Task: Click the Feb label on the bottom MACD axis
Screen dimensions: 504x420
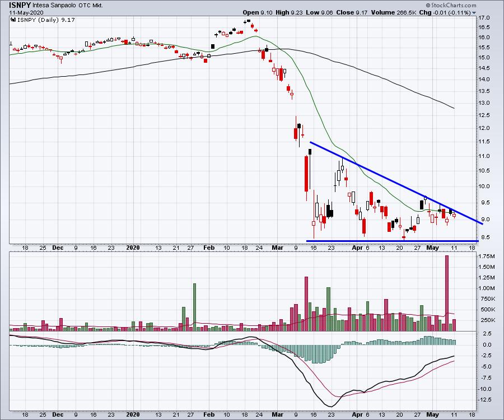Action: [x=209, y=414]
